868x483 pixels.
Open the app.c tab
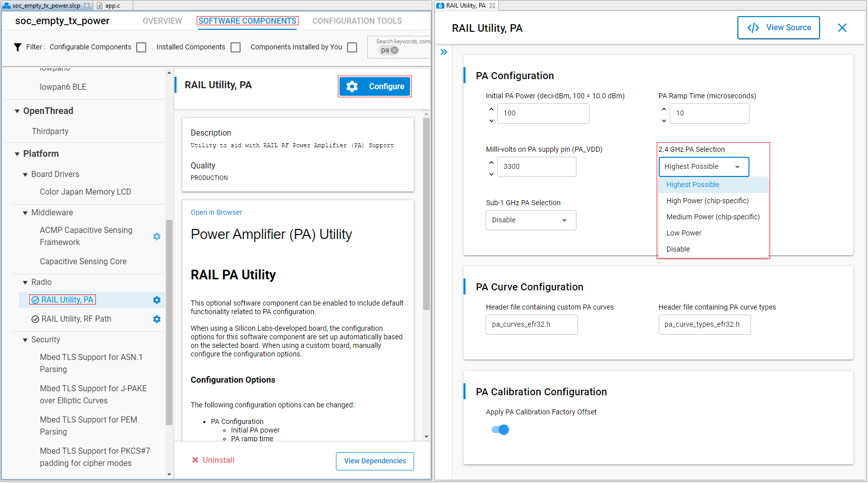click(112, 5)
